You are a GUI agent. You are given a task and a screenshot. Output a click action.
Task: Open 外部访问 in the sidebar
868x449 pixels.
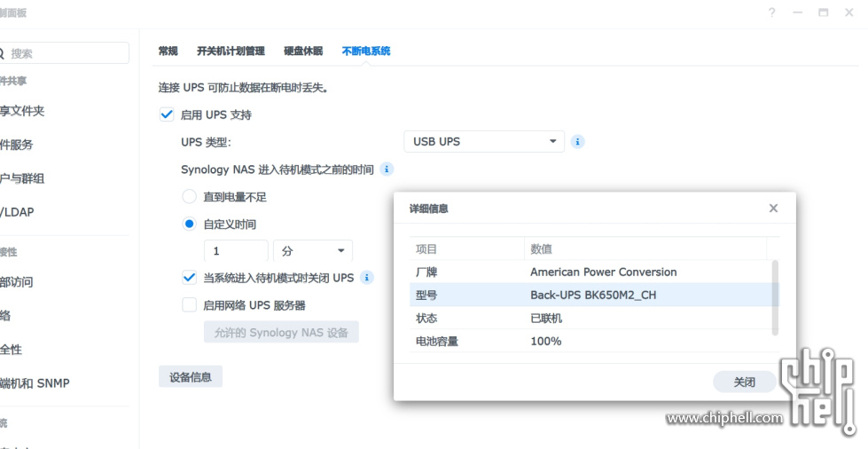pyautogui.click(x=17, y=282)
